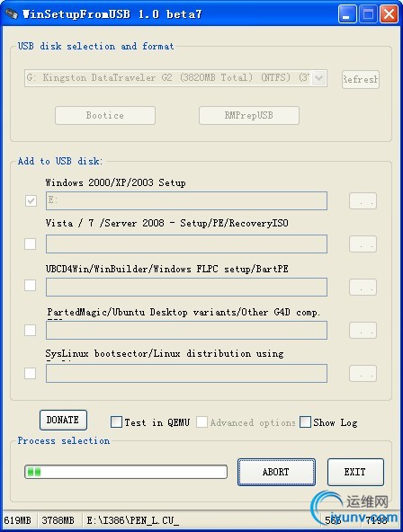
Task: Click the Vista / 7 / Server 2008 path field
Action: pos(186,244)
